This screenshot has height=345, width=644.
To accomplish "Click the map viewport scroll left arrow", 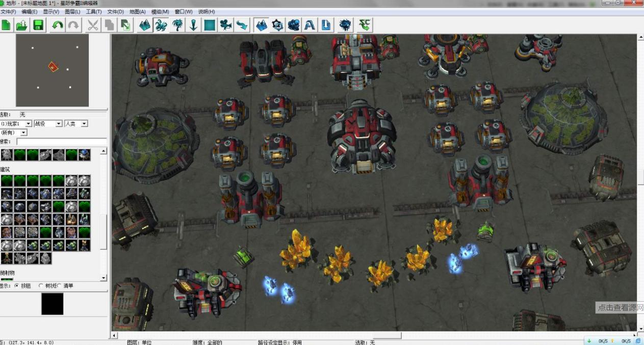I will (115, 335).
